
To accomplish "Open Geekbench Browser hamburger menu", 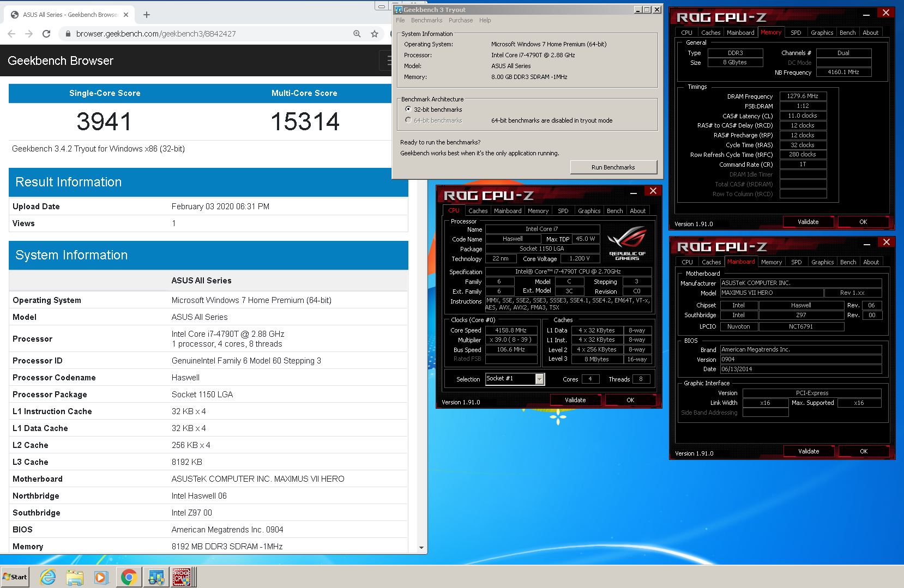I will tap(386, 60).
